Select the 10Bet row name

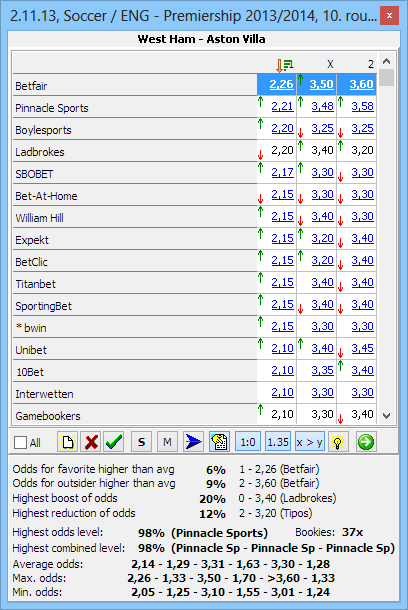pyautogui.click(x=30, y=372)
